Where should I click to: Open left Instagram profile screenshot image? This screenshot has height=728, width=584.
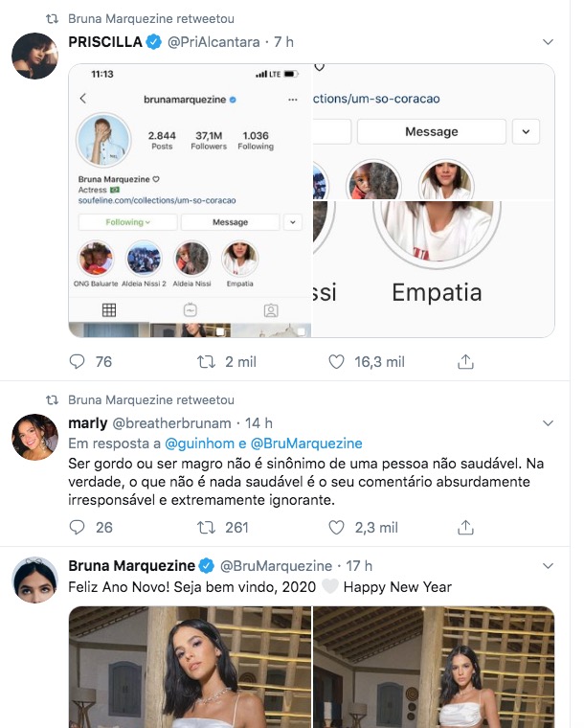click(x=191, y=200)
